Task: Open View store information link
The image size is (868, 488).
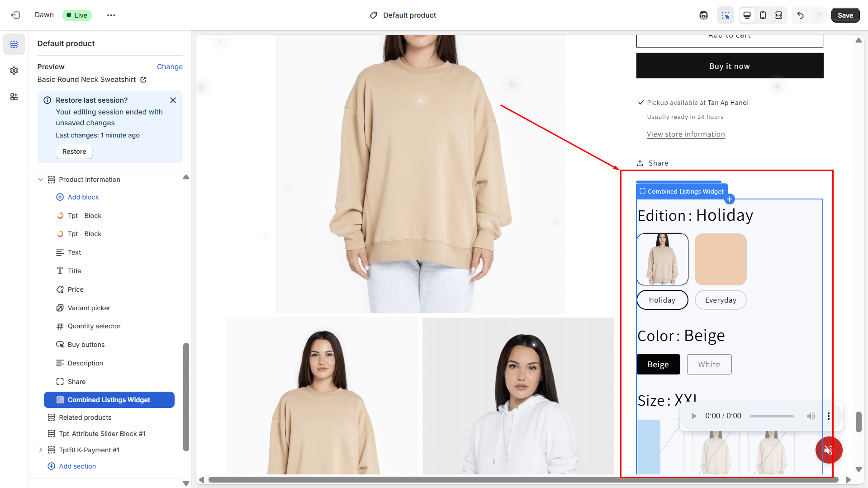Action: 686,134
